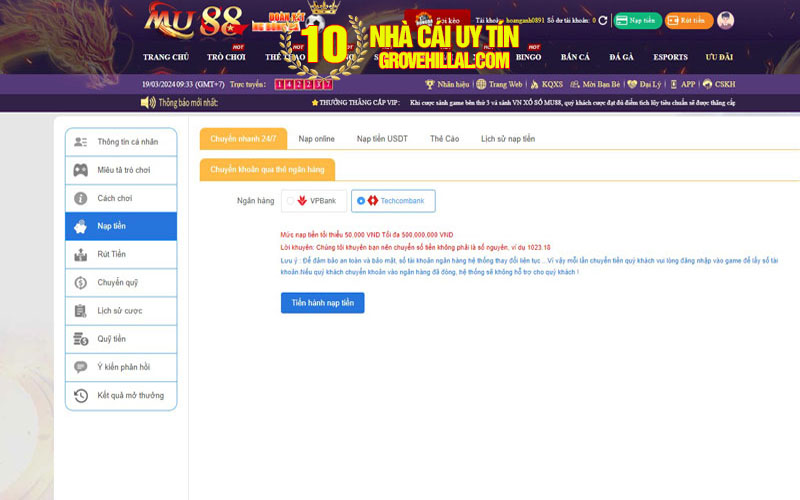Click account name hoanganh0891

[x=525, y=20]
